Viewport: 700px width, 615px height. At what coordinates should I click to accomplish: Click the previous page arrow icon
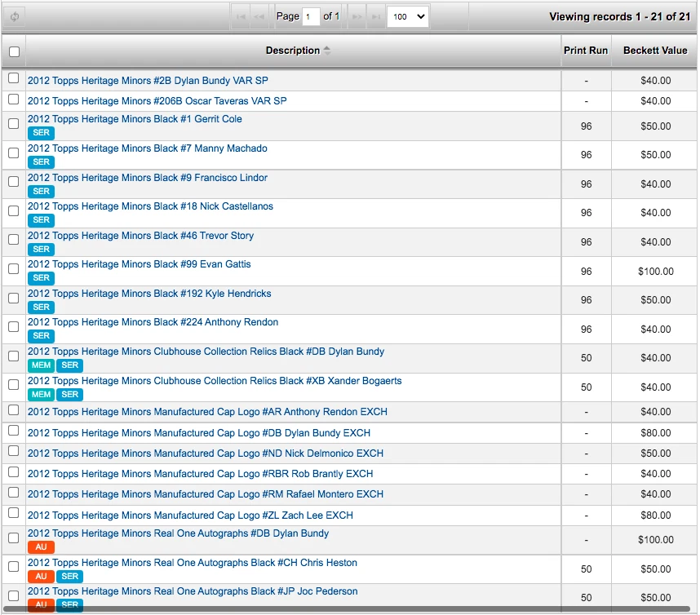pyautogui.click(x=259, y=17)
